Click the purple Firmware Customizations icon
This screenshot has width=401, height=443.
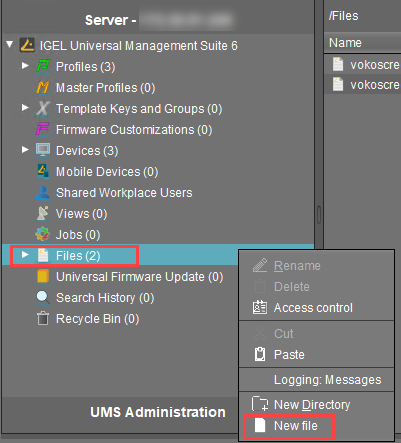point(43,129)
